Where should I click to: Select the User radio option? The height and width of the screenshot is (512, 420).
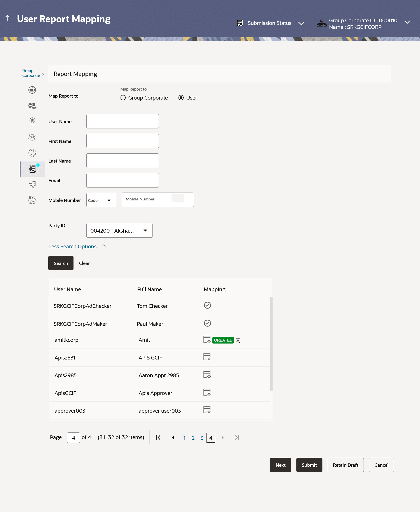click(181, 98)
